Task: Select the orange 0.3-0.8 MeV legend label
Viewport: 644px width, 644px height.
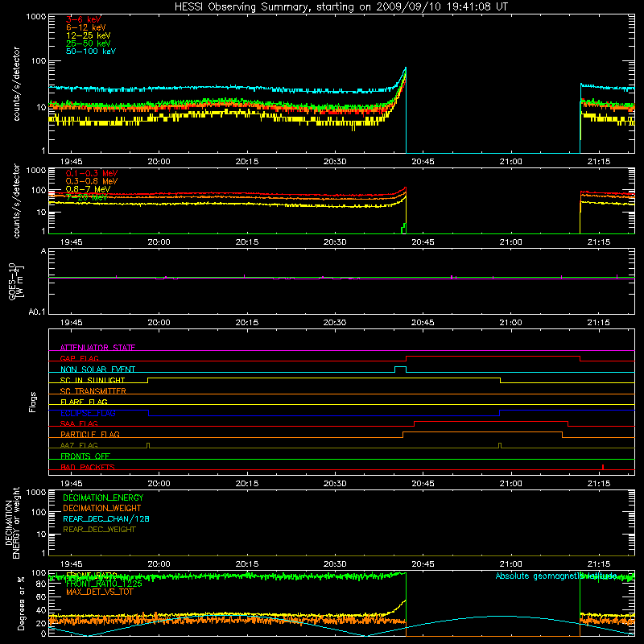Action: pyautogui.click(x=92, y=181)
